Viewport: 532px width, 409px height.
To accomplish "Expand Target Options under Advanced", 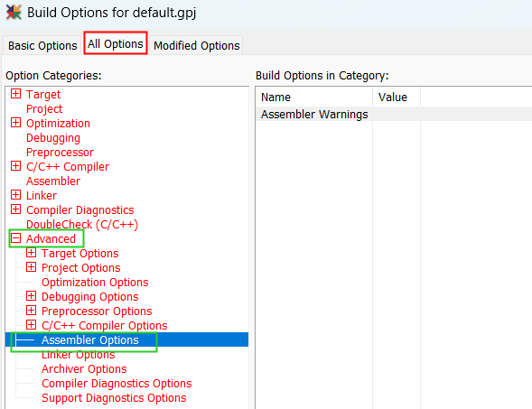I will [x=32, y=253].
